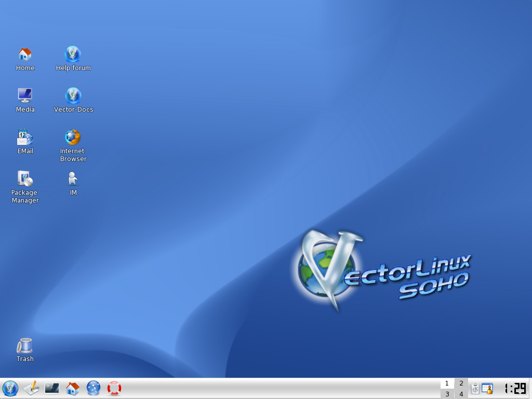Open the Vector-Docs documentation icon
532x399 pixels.
pos(73,96)
